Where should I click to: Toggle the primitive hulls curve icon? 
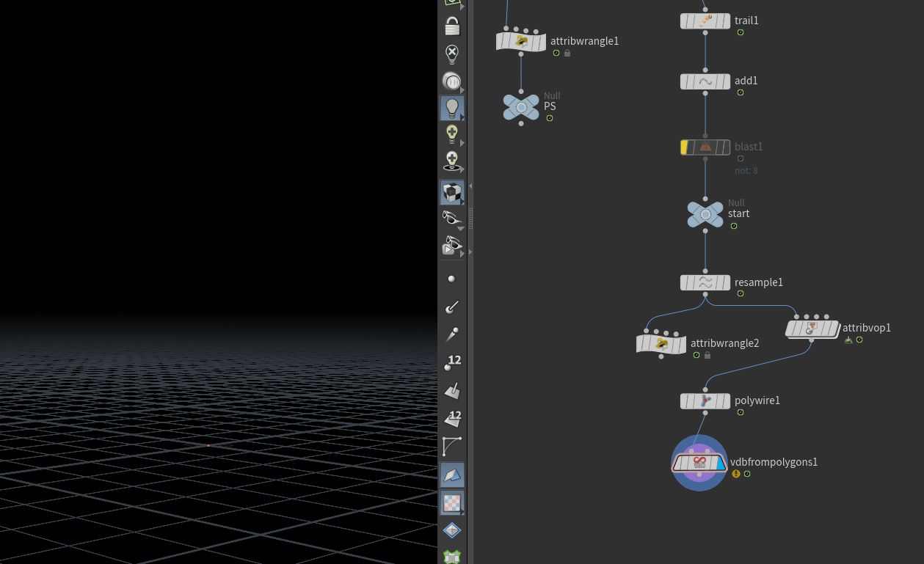coord(452,446)
